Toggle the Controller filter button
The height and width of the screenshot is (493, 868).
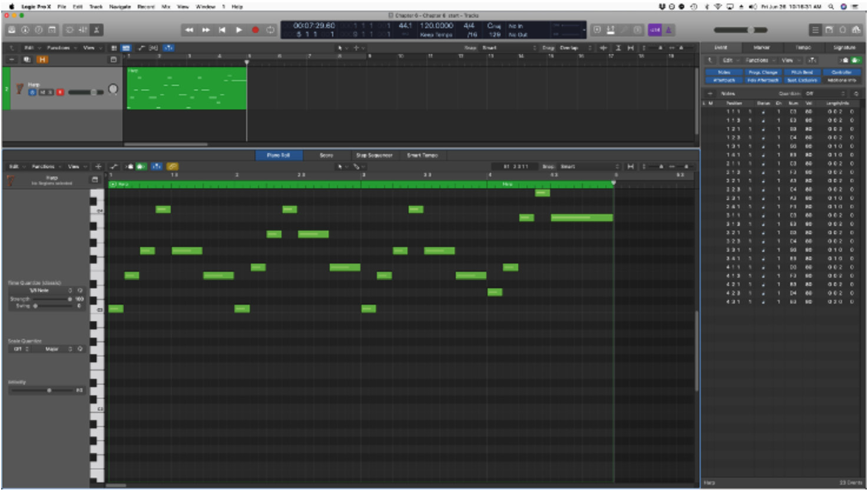click(842, 72)
